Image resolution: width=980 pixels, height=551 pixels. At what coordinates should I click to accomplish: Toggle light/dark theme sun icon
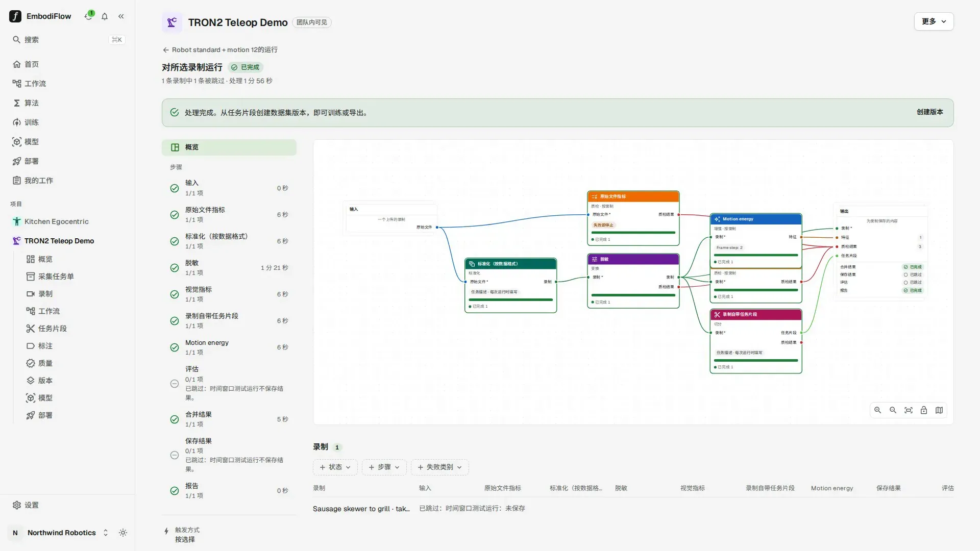point(123,533)
